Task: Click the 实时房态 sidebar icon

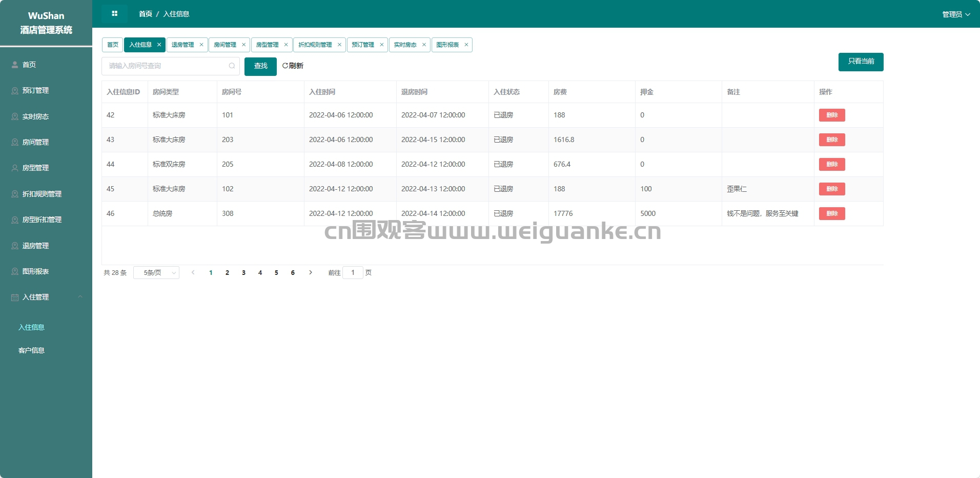Action: tap(15, 116)
